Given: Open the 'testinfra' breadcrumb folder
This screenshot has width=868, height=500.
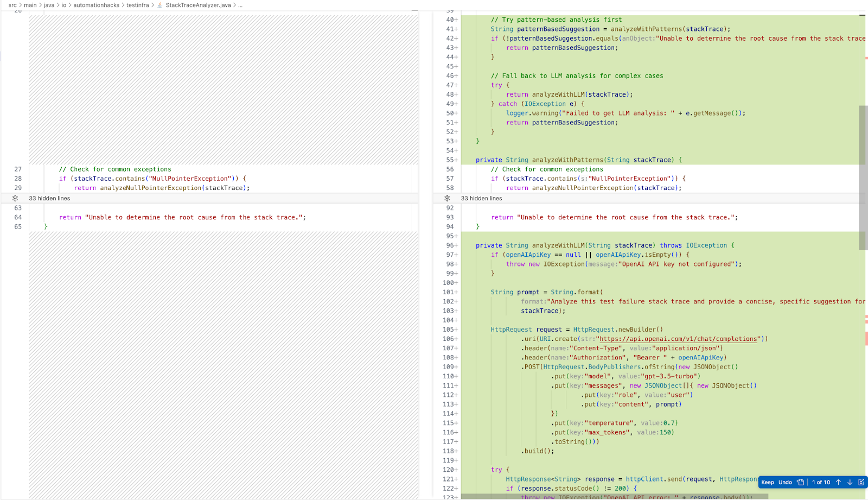Looking at the screenshot, I should (x=137, y=5).
